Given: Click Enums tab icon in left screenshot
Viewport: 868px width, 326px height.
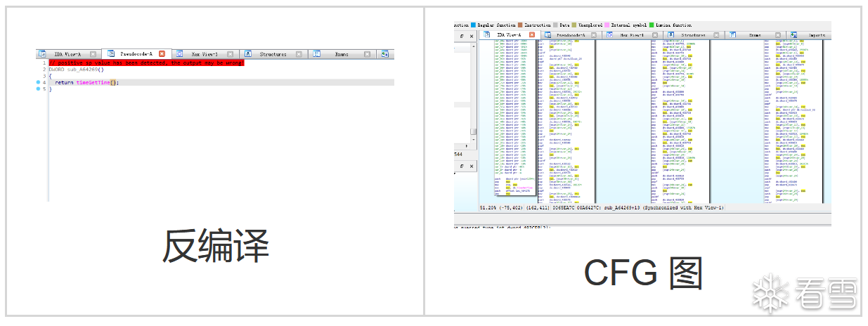Looking at the screenshot, I should (x=317, y=54).
